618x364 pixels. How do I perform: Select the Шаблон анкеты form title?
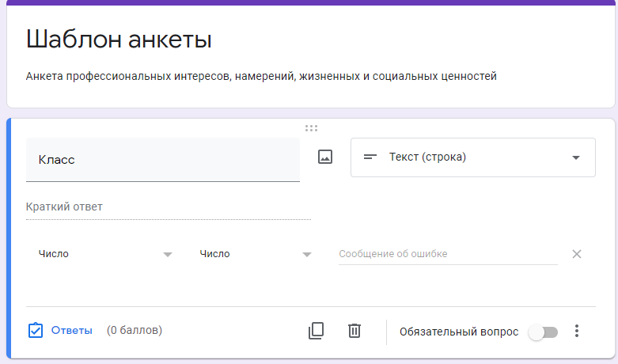click(119, 39)
